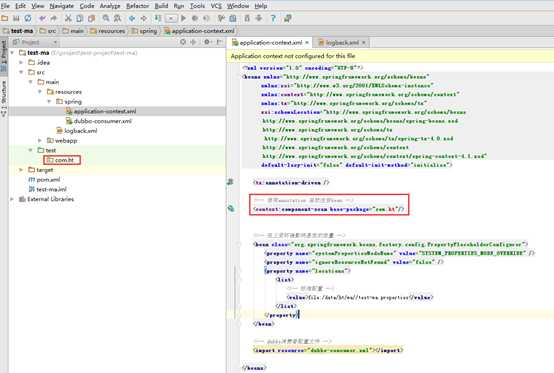Toggle the Structure tool window side tab
The image size is (554, 373).
(4, 99)
